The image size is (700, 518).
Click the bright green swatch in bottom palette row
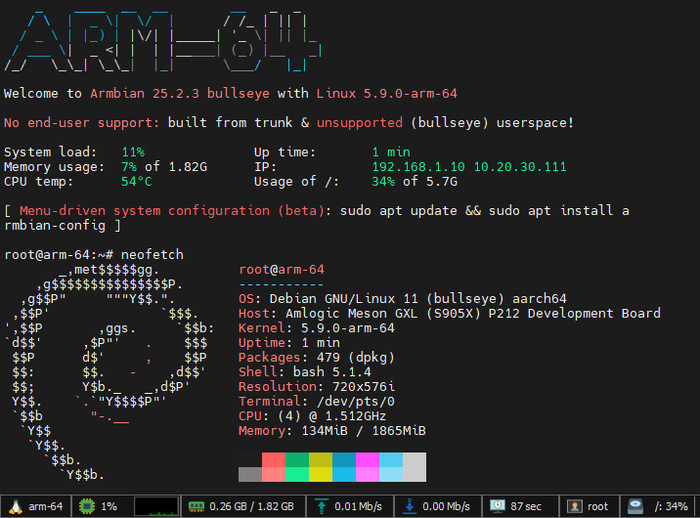click(297, 474)
